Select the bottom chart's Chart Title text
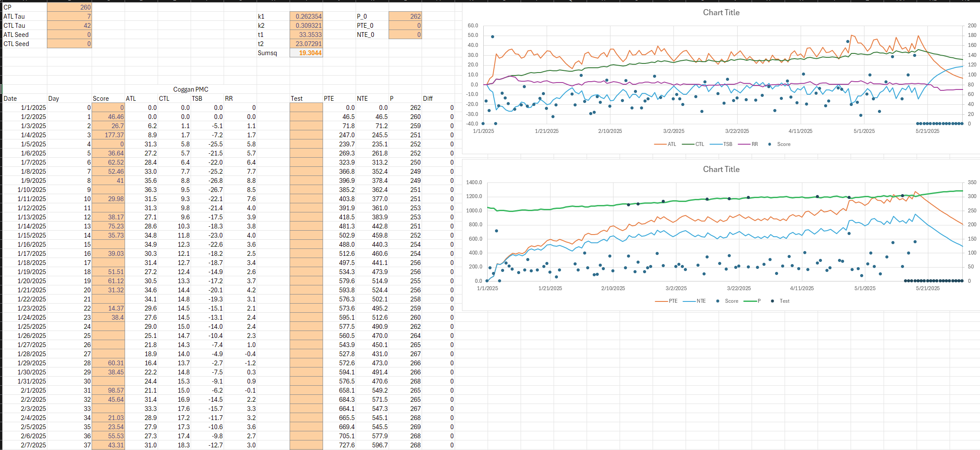The image size is (980, 450). tap(721, 169)
